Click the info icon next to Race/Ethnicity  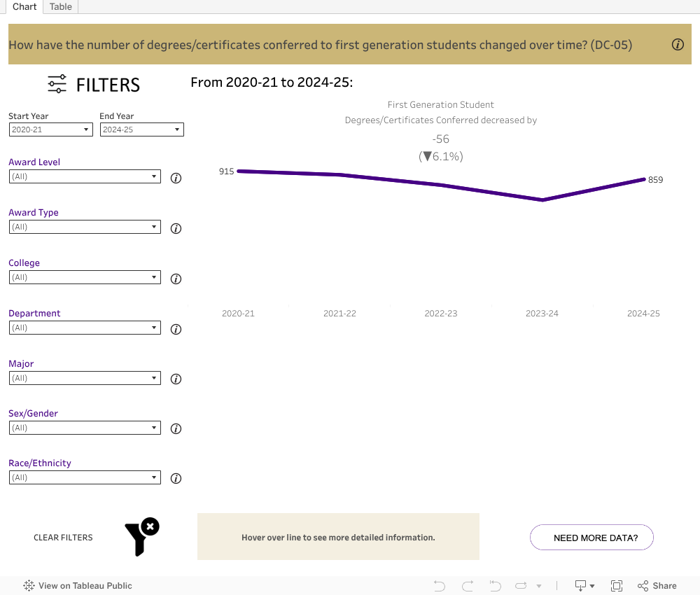click(x=176, y=479)
